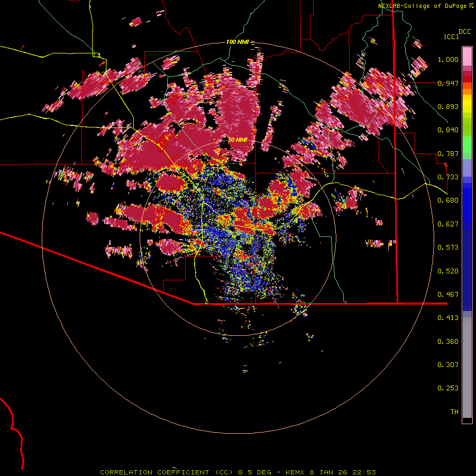The width and height of the screenshot is (476, 476).
Task: Click the 100 NMI range ring label
Action: coord(237,42)
